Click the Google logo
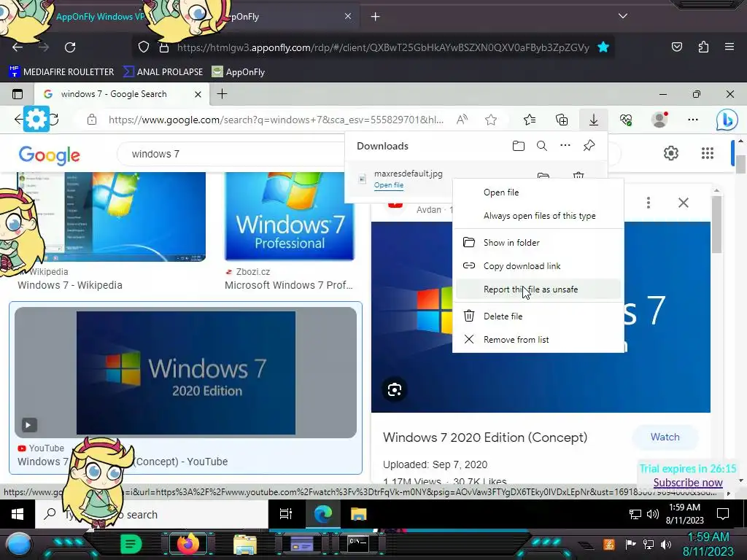Viewport: 747px width, 560px height. 50,155
